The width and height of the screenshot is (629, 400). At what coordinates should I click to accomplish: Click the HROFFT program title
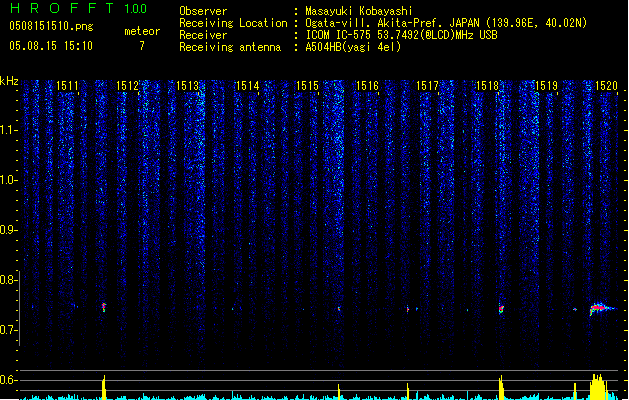point(62,8)
